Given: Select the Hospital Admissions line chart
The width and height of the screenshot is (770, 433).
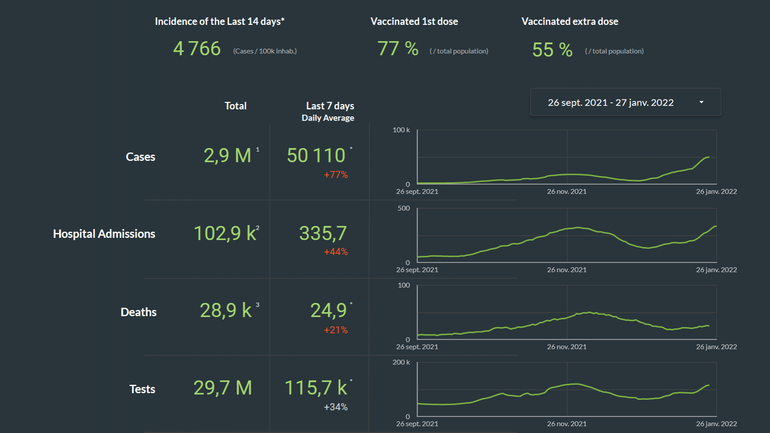Looking at the screenshot, I should 567,235.
